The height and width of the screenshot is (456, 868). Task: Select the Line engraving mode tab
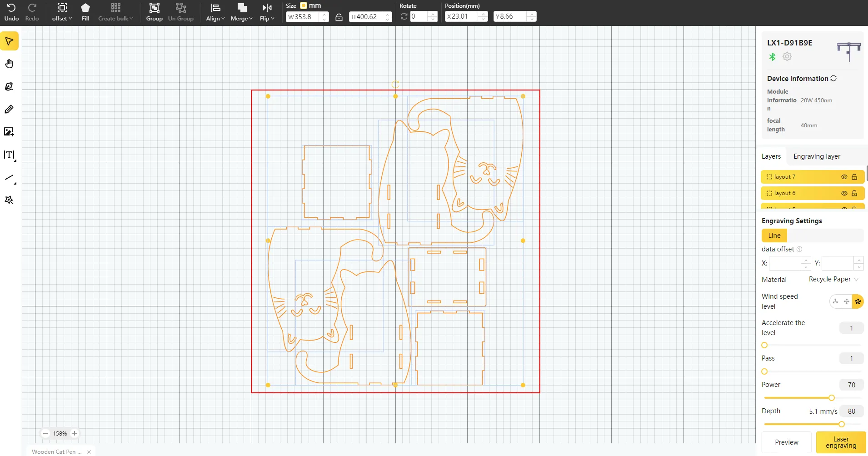click(x=774, y=236)
